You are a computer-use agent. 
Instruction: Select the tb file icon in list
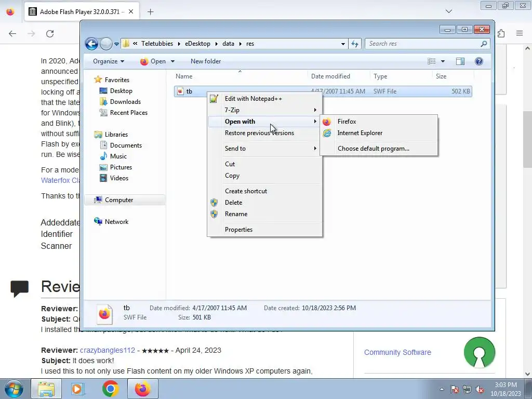pyautogui.click(x=180, y=91)
